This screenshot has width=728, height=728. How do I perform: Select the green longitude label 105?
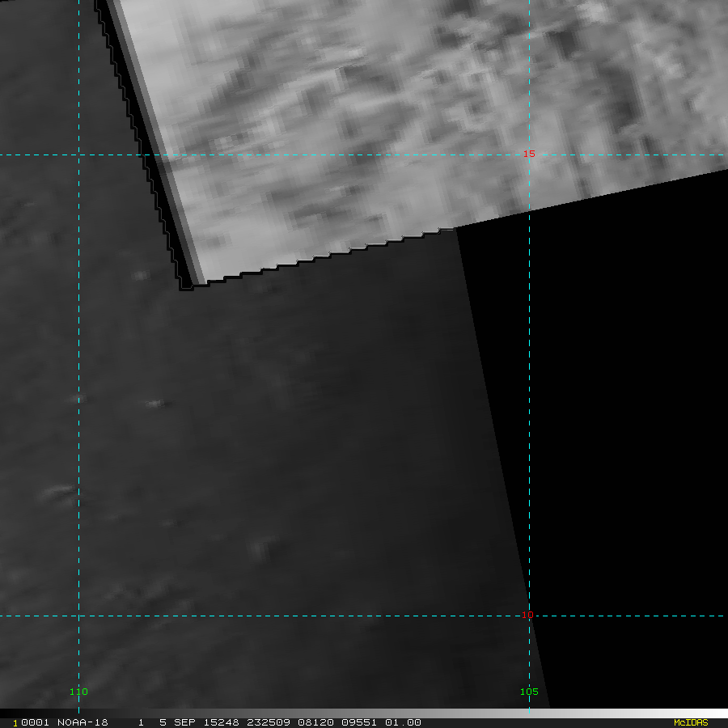click(x=529, y=692)
